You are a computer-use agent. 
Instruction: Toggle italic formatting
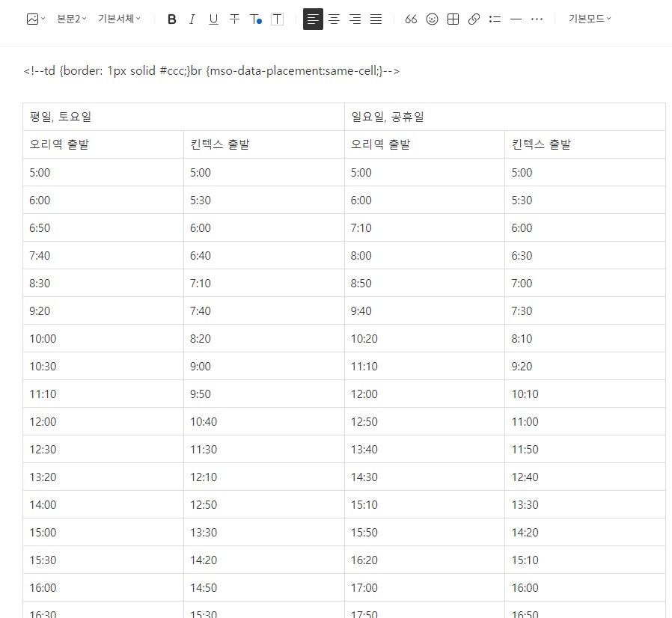tap(192, 19)
